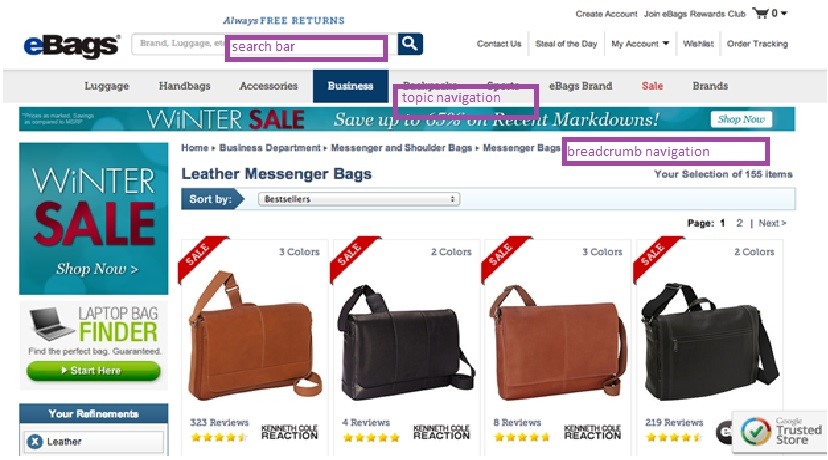Click the star rating under 323 Reviews

pyautogui.click(x=219, y=437)
